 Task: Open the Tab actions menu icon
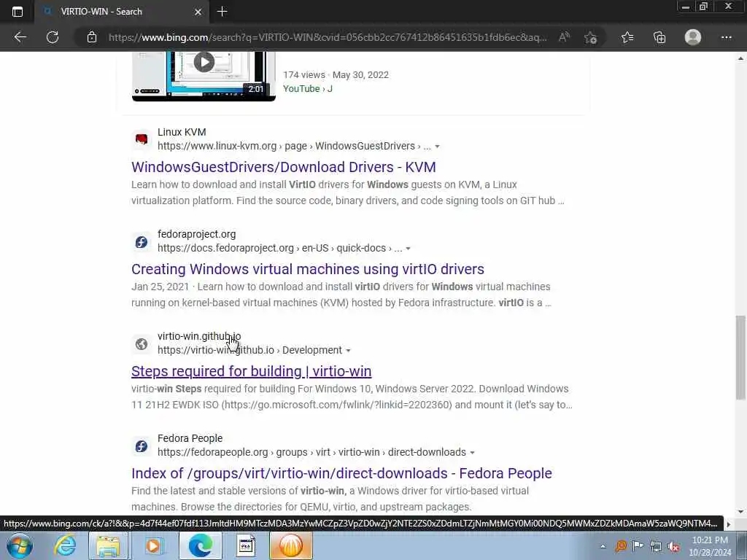coord(18,12)
